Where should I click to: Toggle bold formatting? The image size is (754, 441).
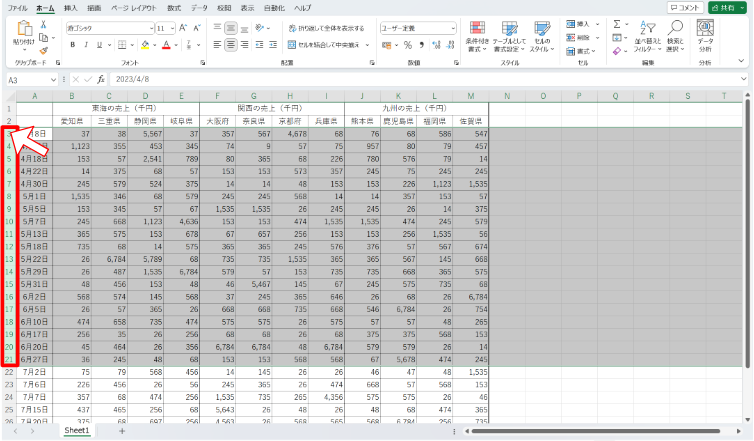coord(73,45)
